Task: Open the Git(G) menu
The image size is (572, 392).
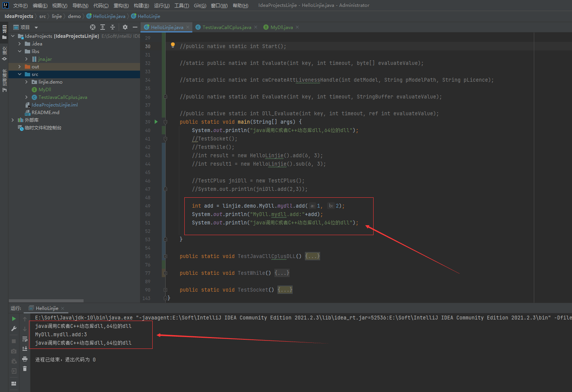Action: pyautogui.click(x=200, y=5)
